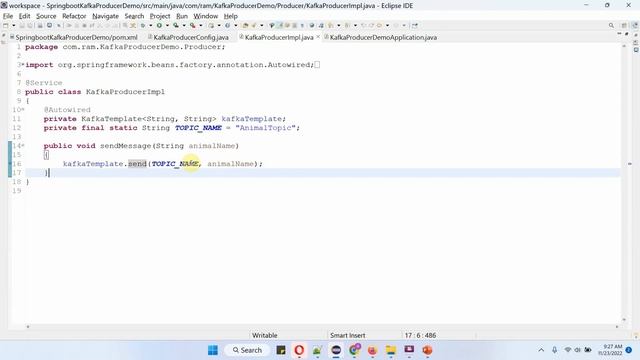Open the Run menu
The height and width of the screenshot is (360, 640).
click(182, 16)
